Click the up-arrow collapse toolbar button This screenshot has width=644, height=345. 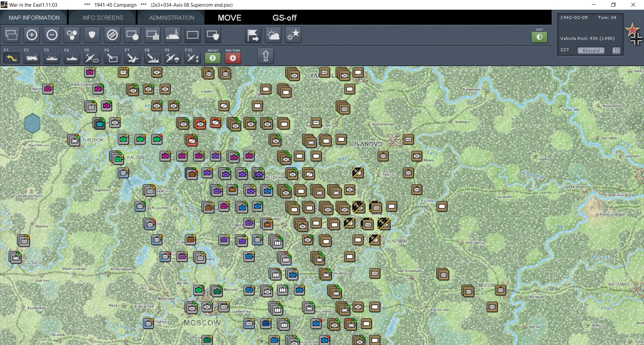[x=266, y=56]
